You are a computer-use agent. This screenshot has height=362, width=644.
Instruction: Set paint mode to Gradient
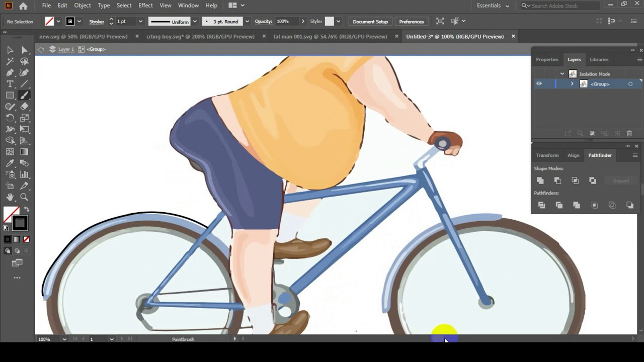[x=17, y=239]
